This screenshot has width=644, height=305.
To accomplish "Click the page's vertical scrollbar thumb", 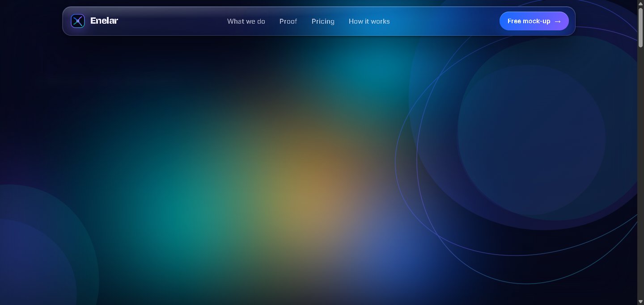I will tap(640, 27).
